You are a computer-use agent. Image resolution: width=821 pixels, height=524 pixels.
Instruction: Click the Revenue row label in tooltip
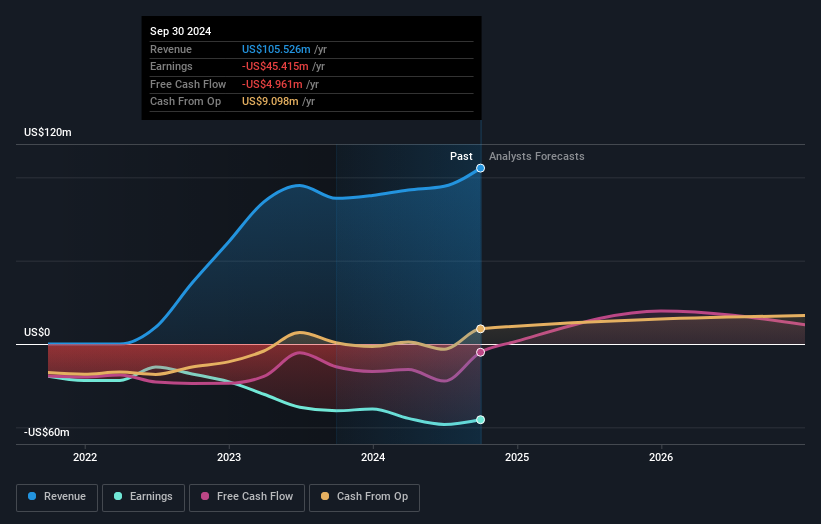(x=171, y=49)
